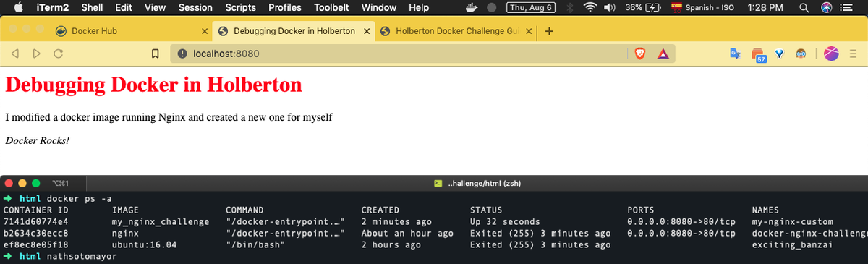Open Brave Rewards triangle icon
This screenshot has height=264, width=868.
(663, 54)
